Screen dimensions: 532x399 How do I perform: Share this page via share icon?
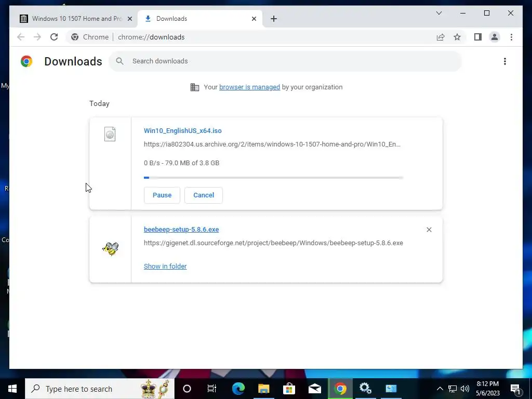pos(441,37)
